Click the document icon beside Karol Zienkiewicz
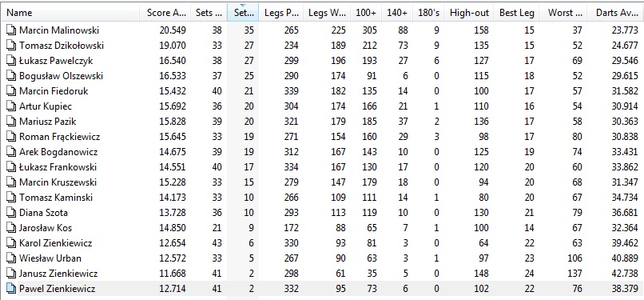The image size is (644, 300). (12, 243)
